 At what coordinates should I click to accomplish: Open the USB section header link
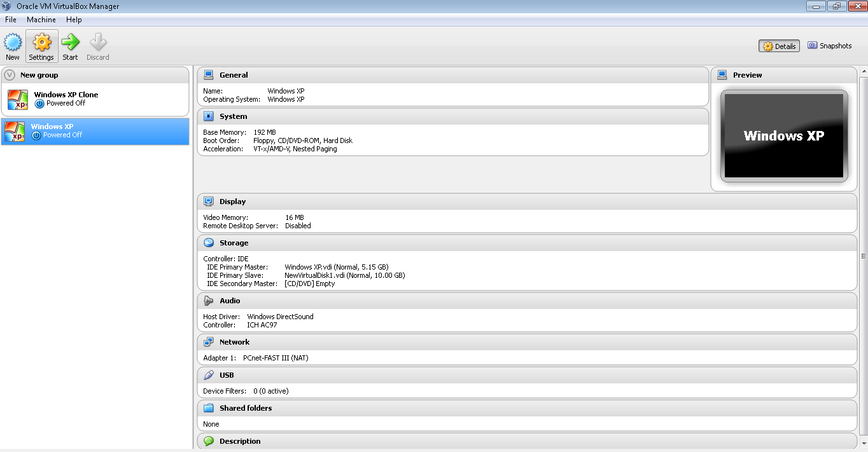[227, 375]
